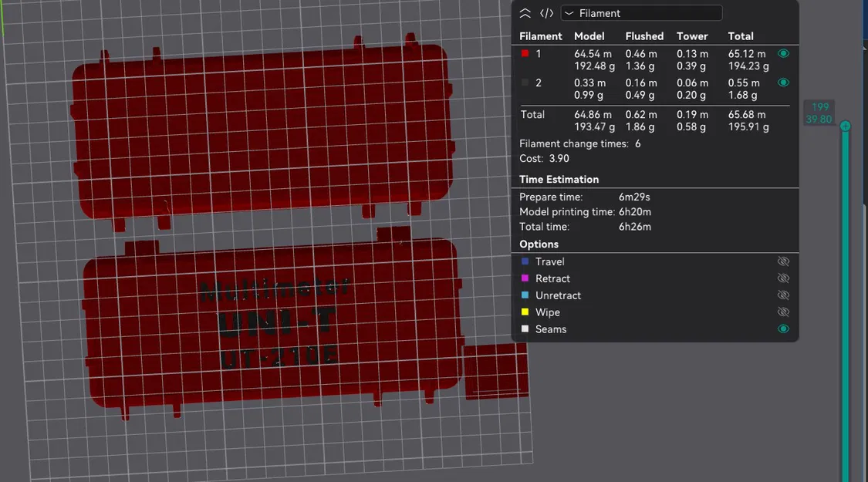Click the layer slider top handle
Image resolution: width=868 pixels, height=482 pixels.
pyautogui.click(x=846, y=126)
